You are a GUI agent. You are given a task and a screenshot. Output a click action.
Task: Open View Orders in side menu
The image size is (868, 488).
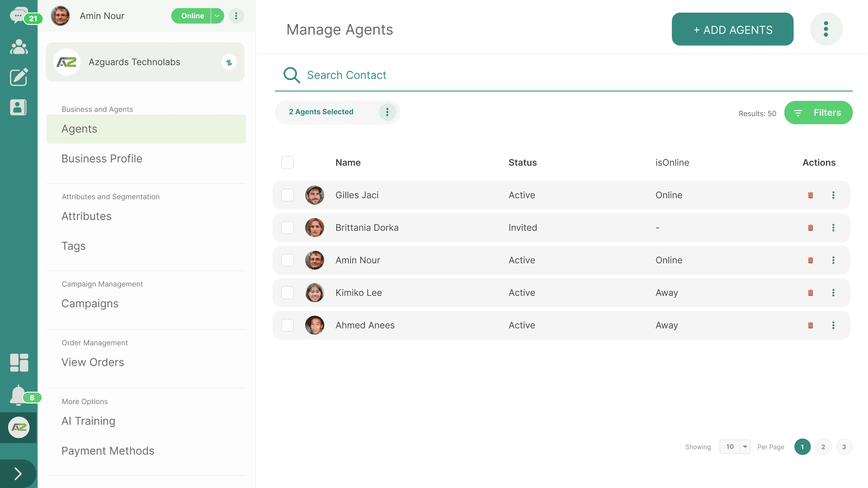pyautogui.click(x=93, y=362)
